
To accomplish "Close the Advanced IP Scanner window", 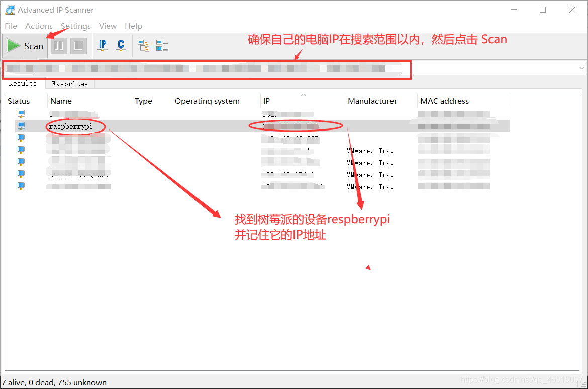I will 572,10.
